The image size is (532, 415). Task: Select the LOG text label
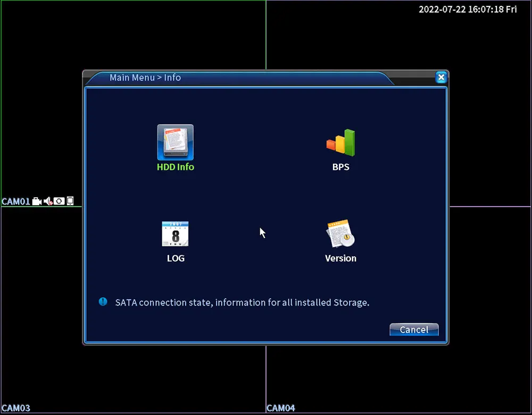(176, 258)
